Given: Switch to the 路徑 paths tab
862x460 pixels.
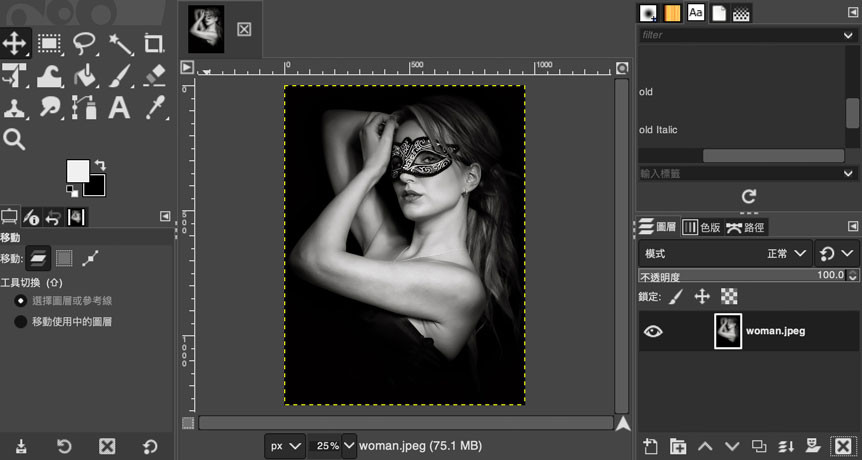Looking at the screenshot, I should tap(747, 227).
